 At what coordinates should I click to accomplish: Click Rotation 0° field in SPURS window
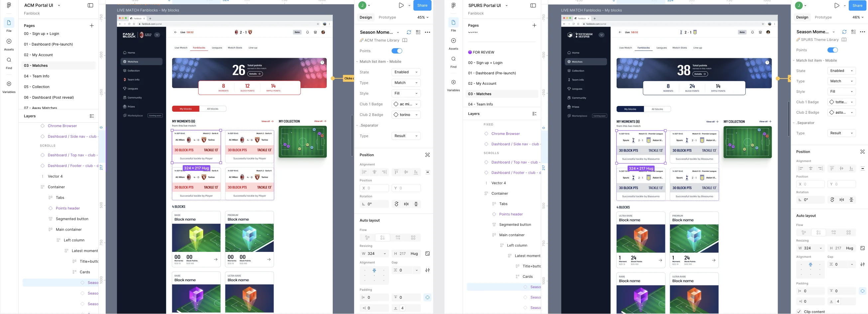click(810, 200)
